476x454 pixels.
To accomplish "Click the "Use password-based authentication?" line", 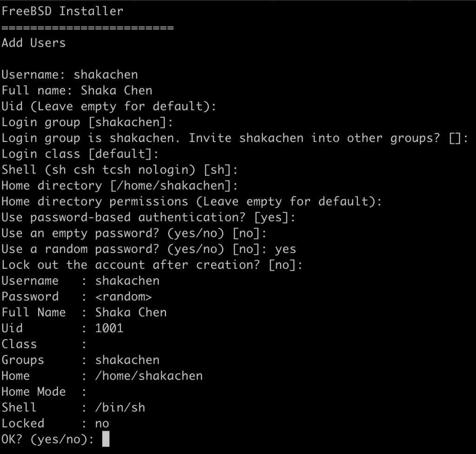I will (148, 217).
